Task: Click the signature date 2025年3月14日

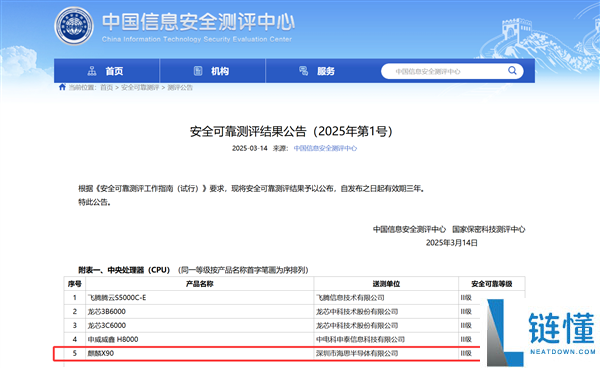Action: click(x=452, y=243)
